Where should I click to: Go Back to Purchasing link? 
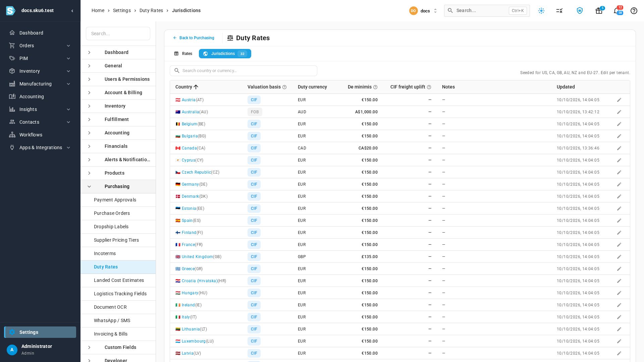coord(194,38)
